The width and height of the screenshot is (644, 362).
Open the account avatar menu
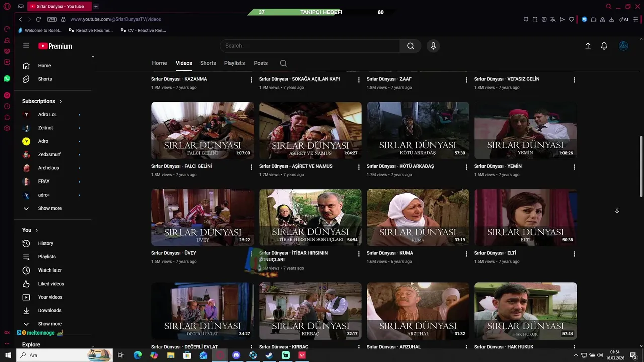(623, 46)
